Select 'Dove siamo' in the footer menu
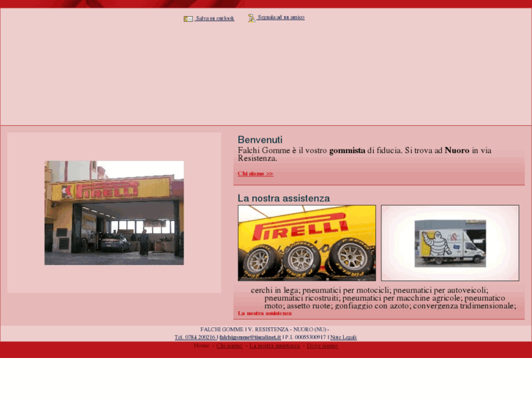 322,346
